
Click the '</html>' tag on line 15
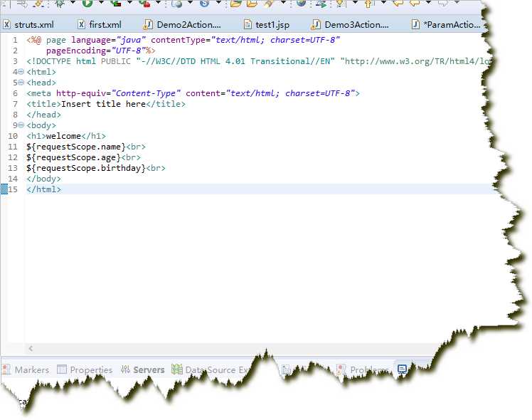(x=44, y=189)
